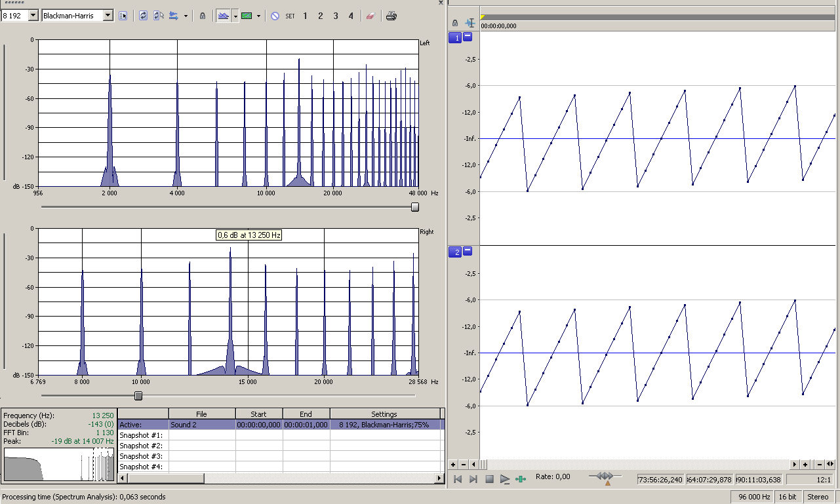
Task: Open the FFT size 8 192 dropdown
Action: pyautogui.click(x=33, y=15)
